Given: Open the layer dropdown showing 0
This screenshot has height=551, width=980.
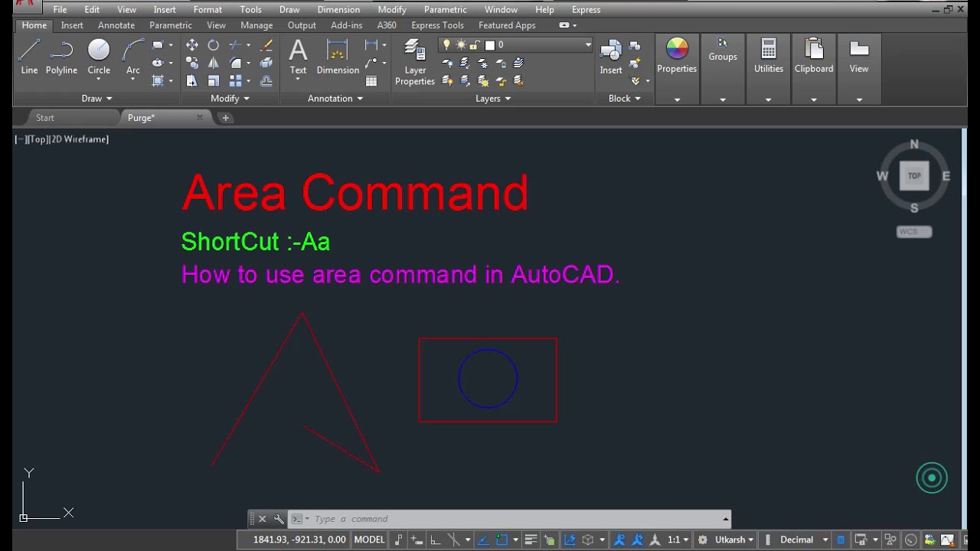Looking at the screenshot, I should 517,45.
